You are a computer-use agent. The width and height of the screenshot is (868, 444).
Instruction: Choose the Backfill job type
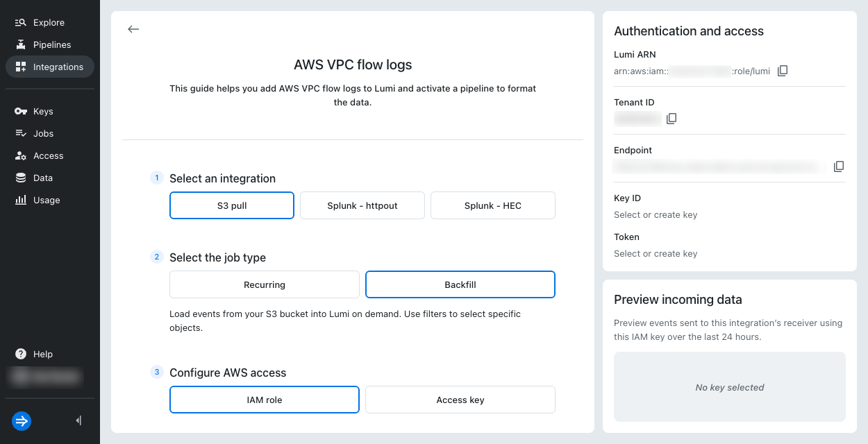pyautogui.click(x=460, y=284)
